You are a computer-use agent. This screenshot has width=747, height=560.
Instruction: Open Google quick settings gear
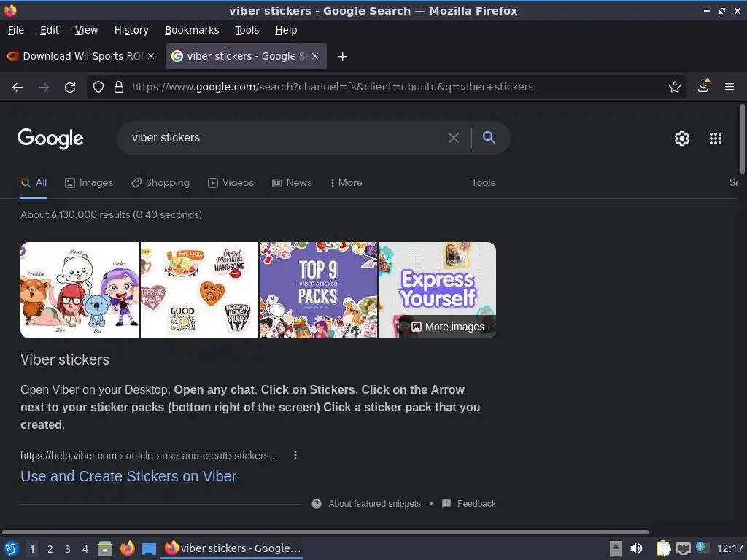[x=682, y=139]
